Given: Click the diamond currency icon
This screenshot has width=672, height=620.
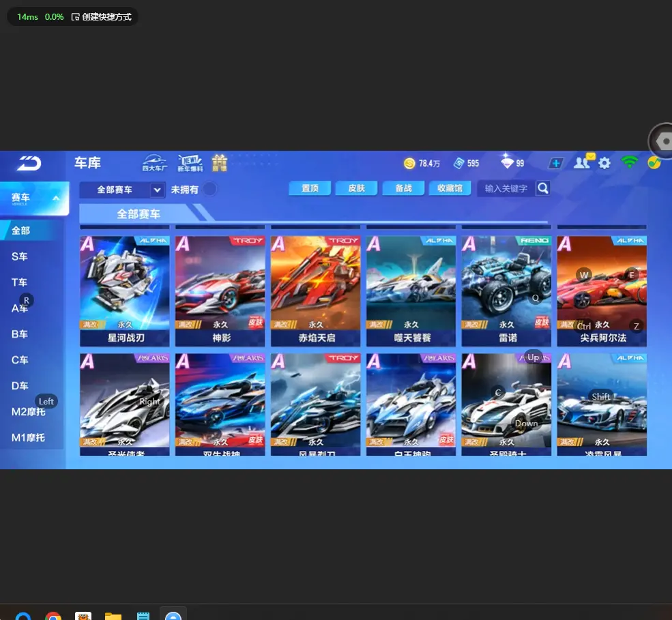Looking at the screenshot, I should [x=507, y=162].
